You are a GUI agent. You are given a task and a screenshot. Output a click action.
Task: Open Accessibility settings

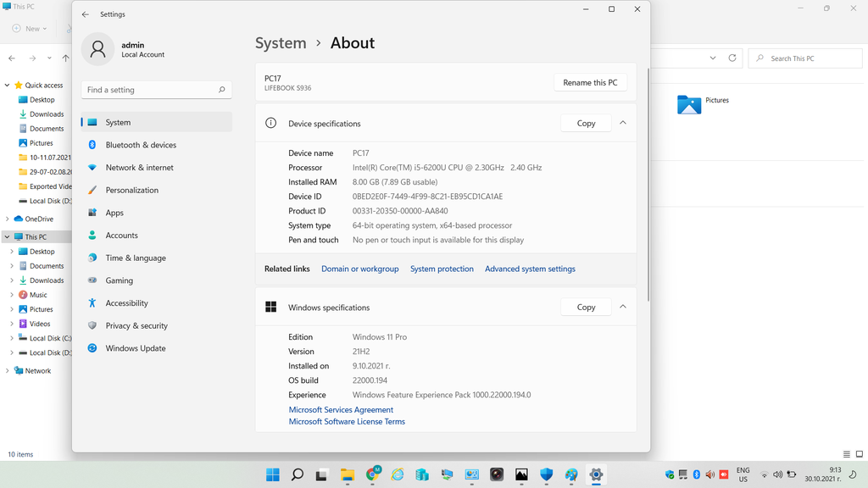(126, 303)
